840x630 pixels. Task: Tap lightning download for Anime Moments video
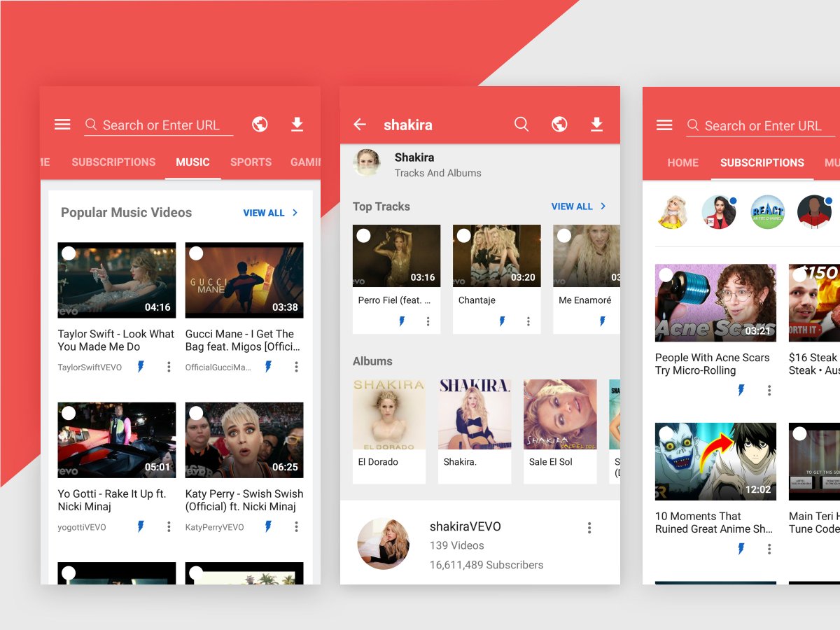point(741,549)
